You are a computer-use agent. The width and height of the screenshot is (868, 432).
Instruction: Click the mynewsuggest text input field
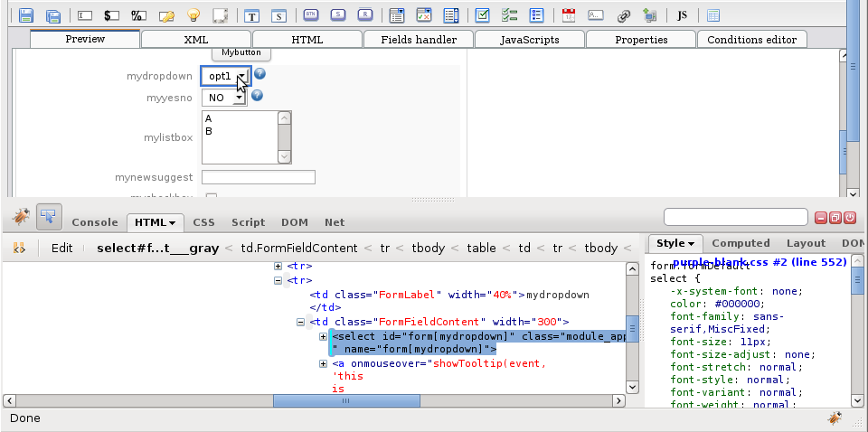[258, 177]
